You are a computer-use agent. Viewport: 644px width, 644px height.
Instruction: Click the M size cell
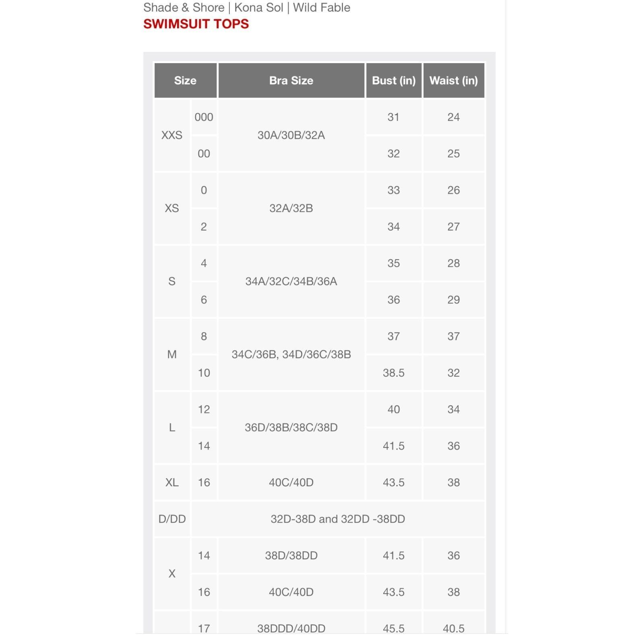tap(172, 354)
